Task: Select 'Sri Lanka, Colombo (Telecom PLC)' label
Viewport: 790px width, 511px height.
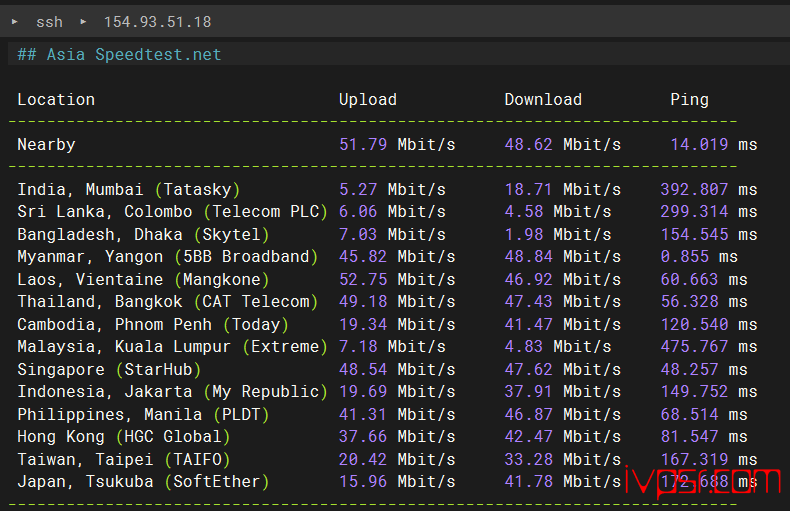Action: [172, 212]
